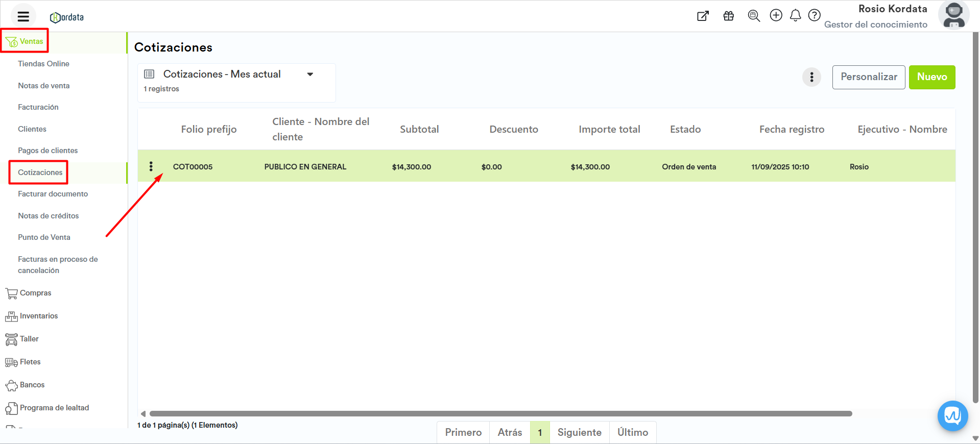Click the search magnifier icon
This screenshot has width=980, height=444.
tap(753, 16)
